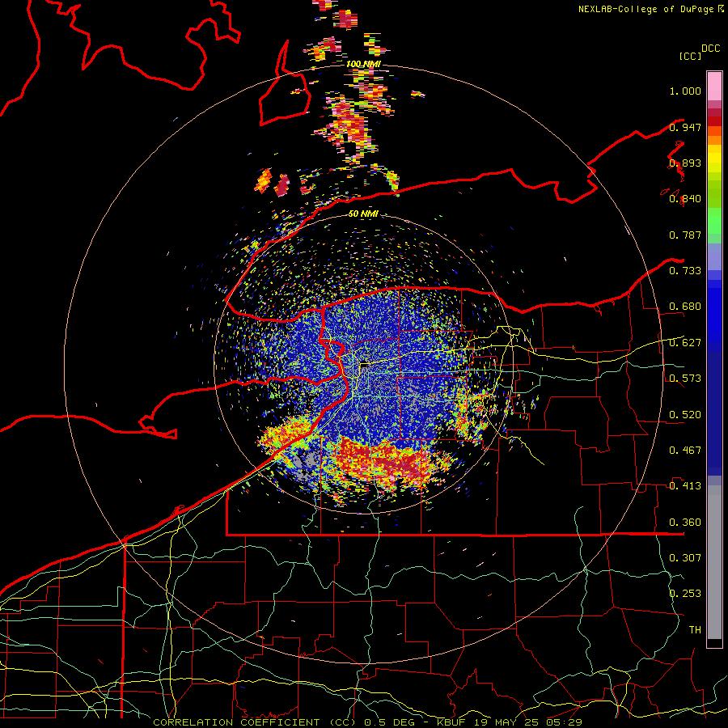
Task: Click the 0.413 scale value
Action: pyautogui.click(x=685, y=486)
